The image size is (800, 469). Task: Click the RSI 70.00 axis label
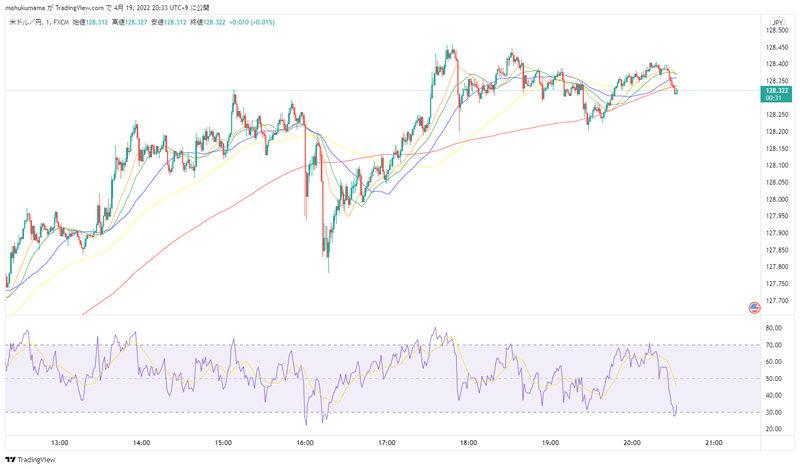tap(774, 345)
